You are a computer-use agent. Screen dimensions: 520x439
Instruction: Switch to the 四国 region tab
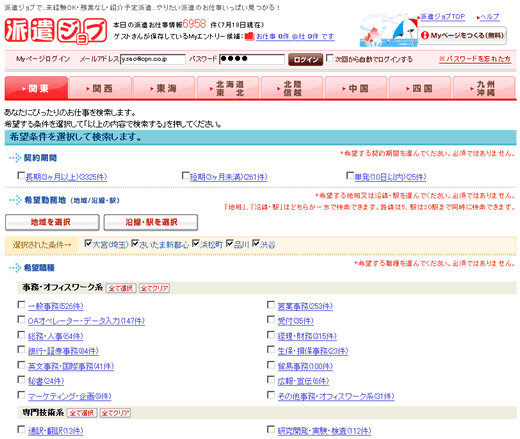click(420, 88)
